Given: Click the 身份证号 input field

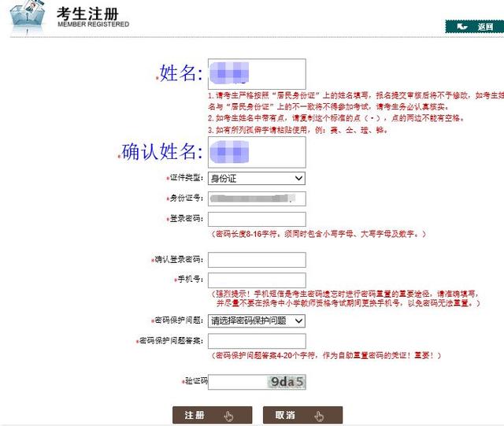Looking at the screenshot, I should (257, 198).
